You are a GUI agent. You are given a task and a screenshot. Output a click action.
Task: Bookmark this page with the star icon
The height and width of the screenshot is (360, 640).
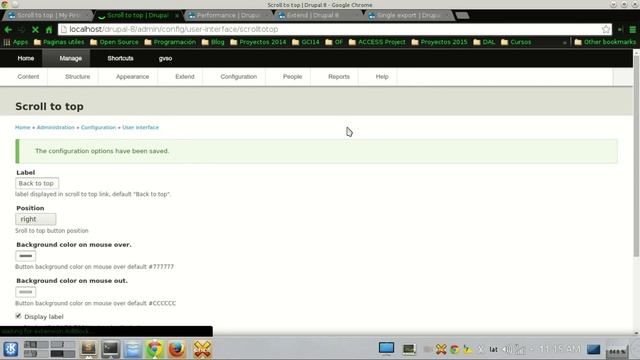click(606, 29)
